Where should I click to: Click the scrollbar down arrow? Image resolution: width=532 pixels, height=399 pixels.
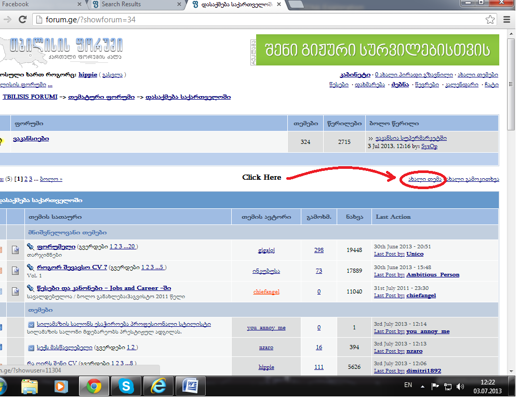(511, 371)
